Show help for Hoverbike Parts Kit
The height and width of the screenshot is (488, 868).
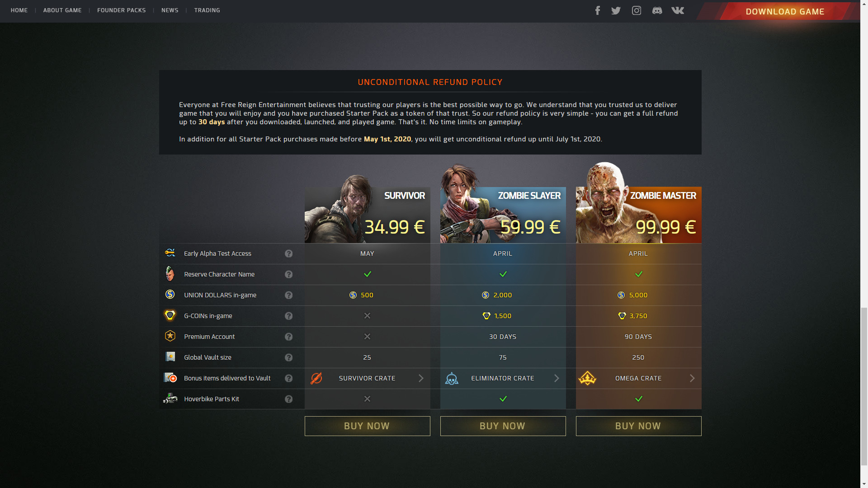(288, 399)
